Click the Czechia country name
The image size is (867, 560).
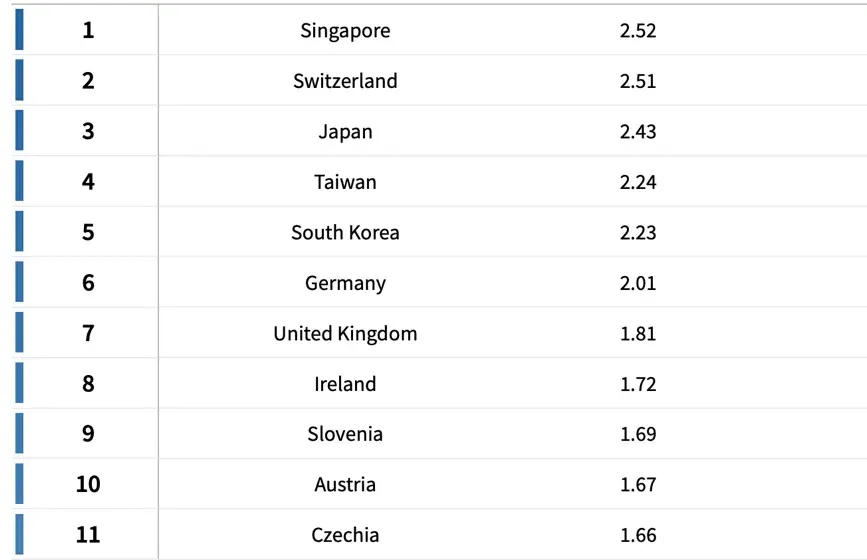tap(345, 535)
